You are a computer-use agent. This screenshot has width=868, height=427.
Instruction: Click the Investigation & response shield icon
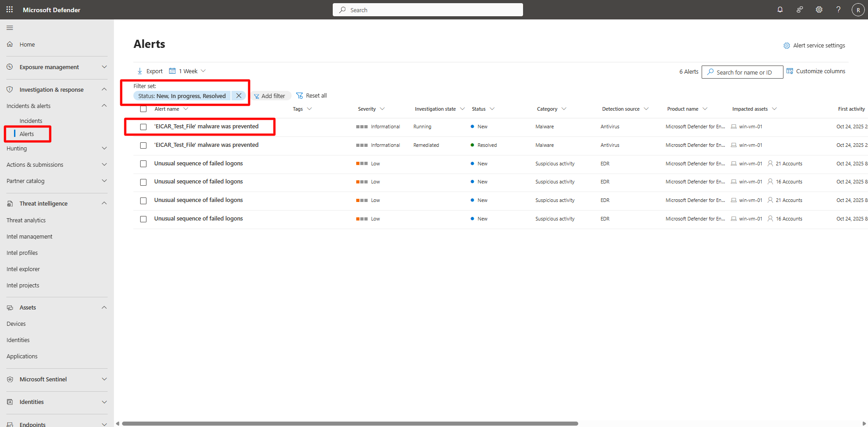[x=9, y=89]
